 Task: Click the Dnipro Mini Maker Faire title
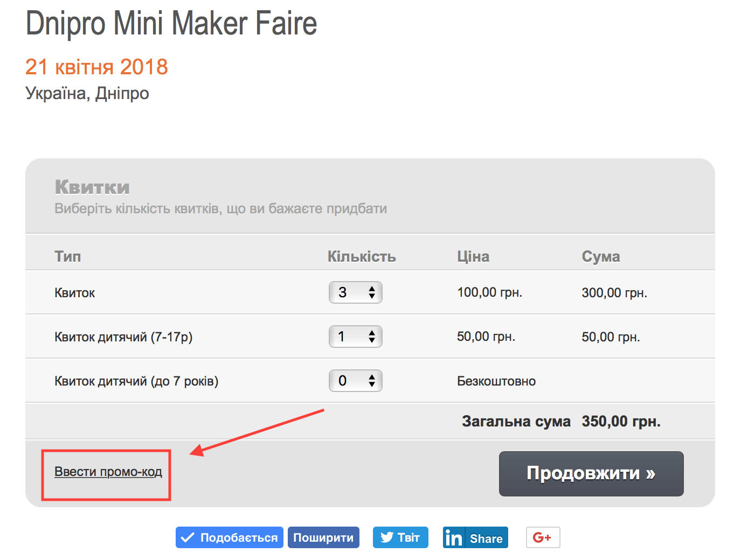coord(171,23)
